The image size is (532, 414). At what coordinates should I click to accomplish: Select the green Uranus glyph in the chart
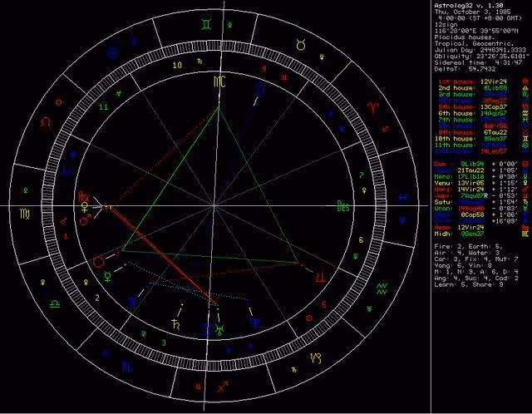pyautogui.click(x=219, y=330)
